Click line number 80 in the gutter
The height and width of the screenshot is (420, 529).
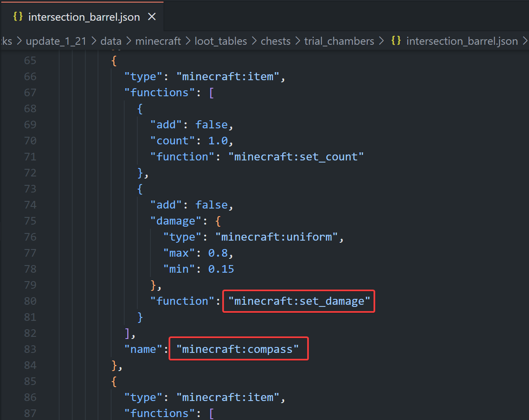[30, 301]
